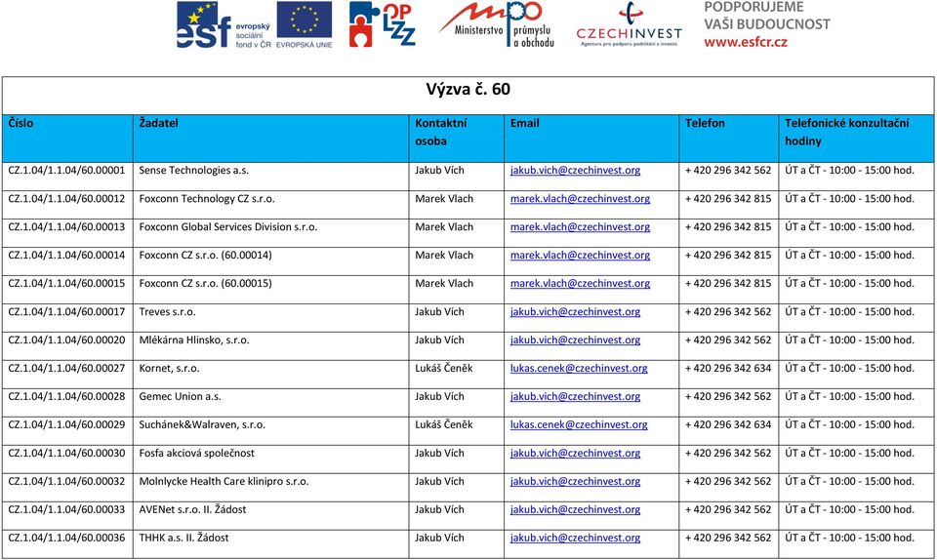Select project number CZ.1.04/1.1.04/60.00027
937x560 pixels.
[x=66, y=369]
